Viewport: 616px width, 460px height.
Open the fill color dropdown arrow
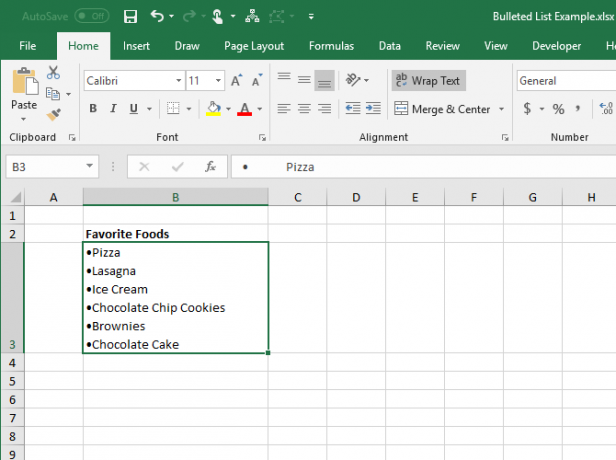pyautogui.click(x=228, y=109)
